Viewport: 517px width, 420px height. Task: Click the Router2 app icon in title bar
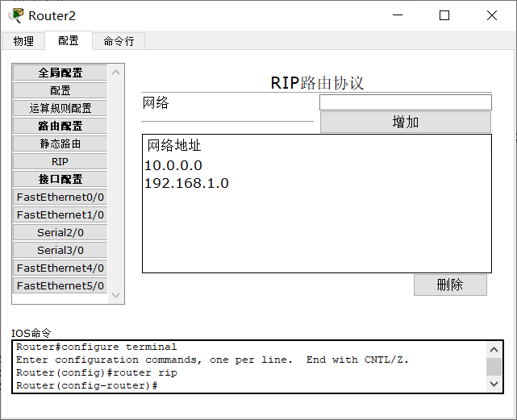(15, 15)
